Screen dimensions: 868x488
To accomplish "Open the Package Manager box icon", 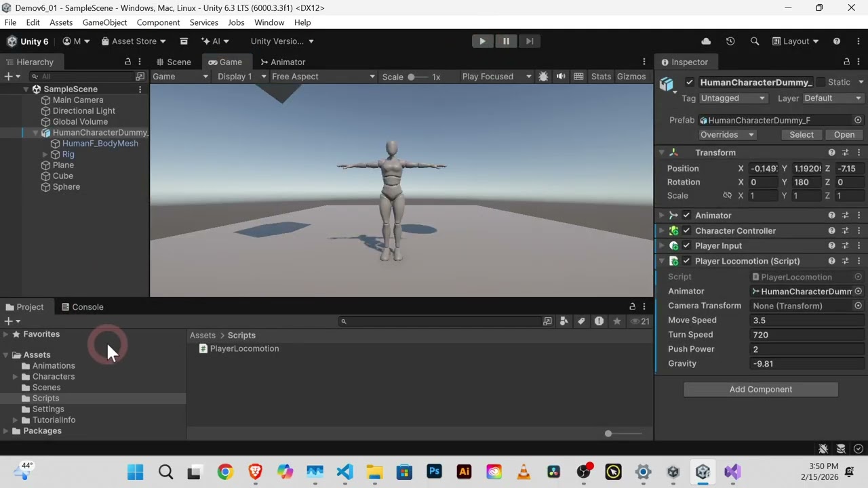I will click(184, 41).
